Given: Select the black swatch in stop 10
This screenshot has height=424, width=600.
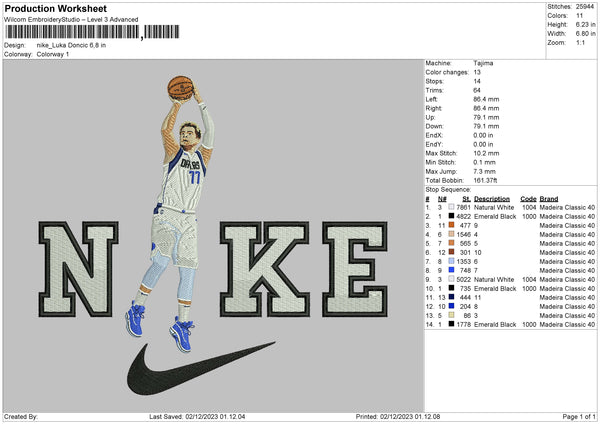Looking at the screenshot, I should click(x=452, y=288).
